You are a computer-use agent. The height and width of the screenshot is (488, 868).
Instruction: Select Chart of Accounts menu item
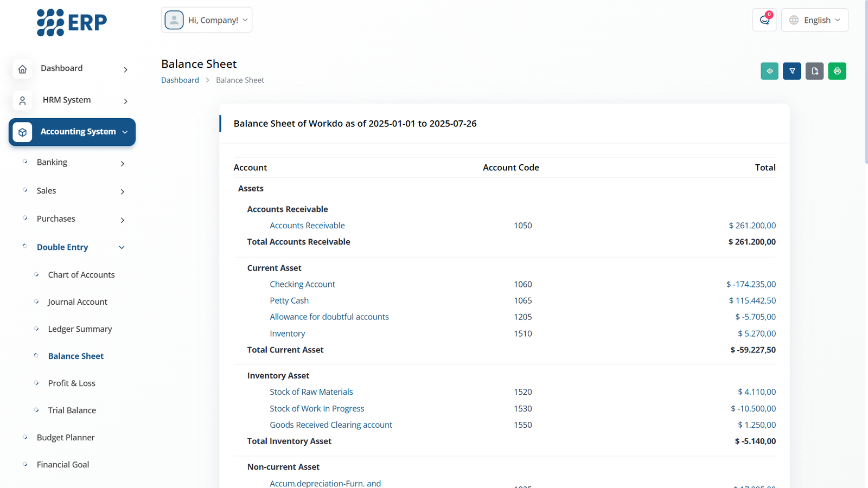click(x=81, y=275)
